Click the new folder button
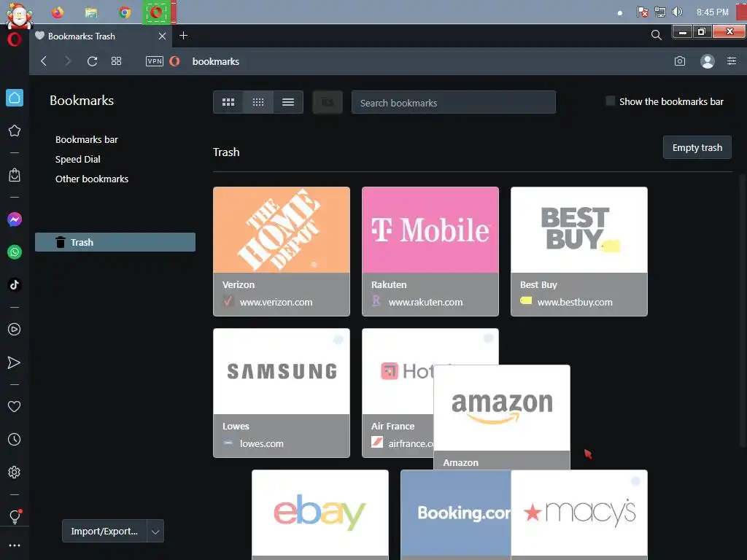Viewport: 747px width, 560px height. (328, 102)
